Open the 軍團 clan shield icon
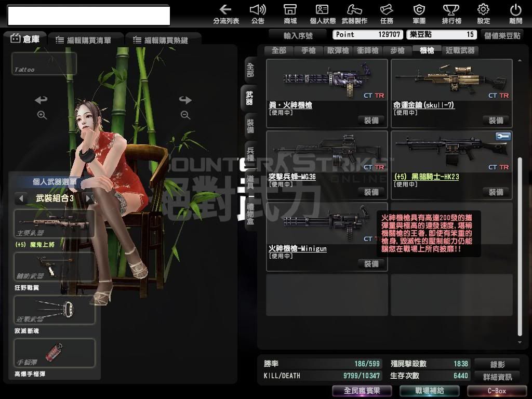 (419, 14)
